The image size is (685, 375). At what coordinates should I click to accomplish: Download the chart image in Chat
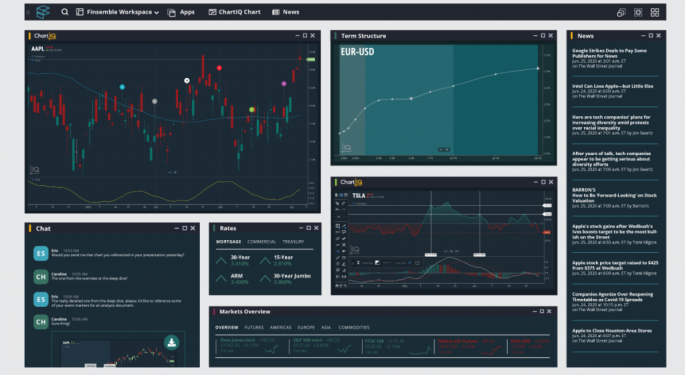(x=172, y=342)
